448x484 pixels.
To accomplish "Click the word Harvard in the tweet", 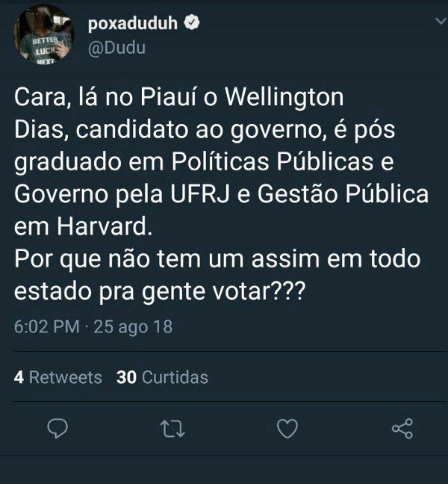I will tap(105, 226).
